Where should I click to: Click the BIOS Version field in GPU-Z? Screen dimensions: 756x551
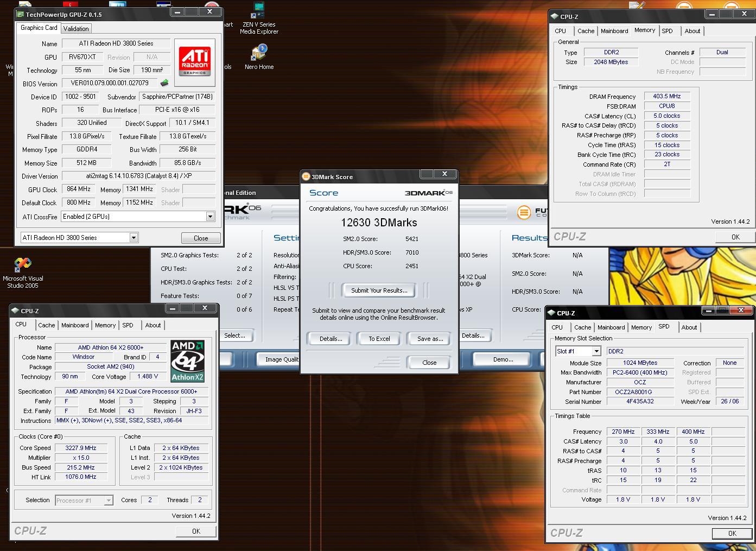tap(110, 83)
